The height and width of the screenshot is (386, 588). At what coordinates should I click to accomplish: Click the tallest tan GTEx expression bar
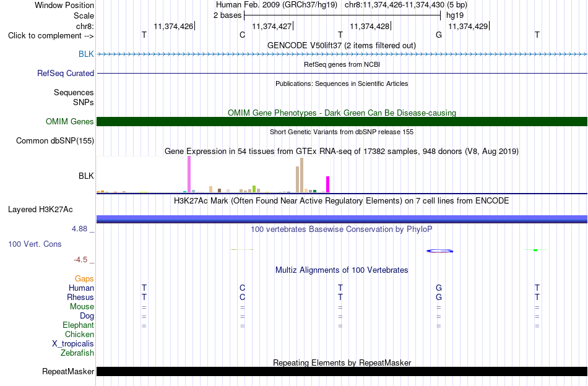tap(301, 175)
